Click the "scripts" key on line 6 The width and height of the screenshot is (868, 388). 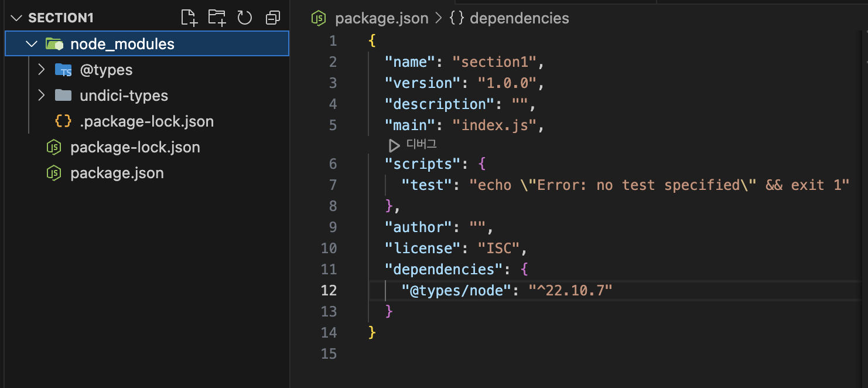tap(422, 164)
